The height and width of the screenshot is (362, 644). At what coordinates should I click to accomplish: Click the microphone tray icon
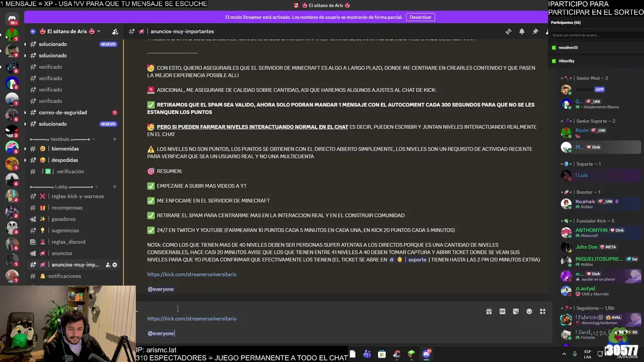tap(575, 354)
